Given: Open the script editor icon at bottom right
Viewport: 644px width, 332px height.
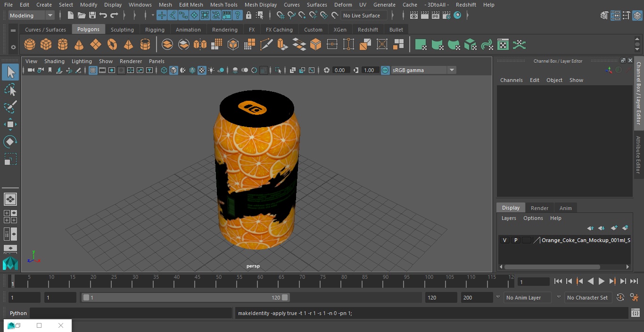Looking at the screenshot, I should pyautogui.click(x=636, y=313).
